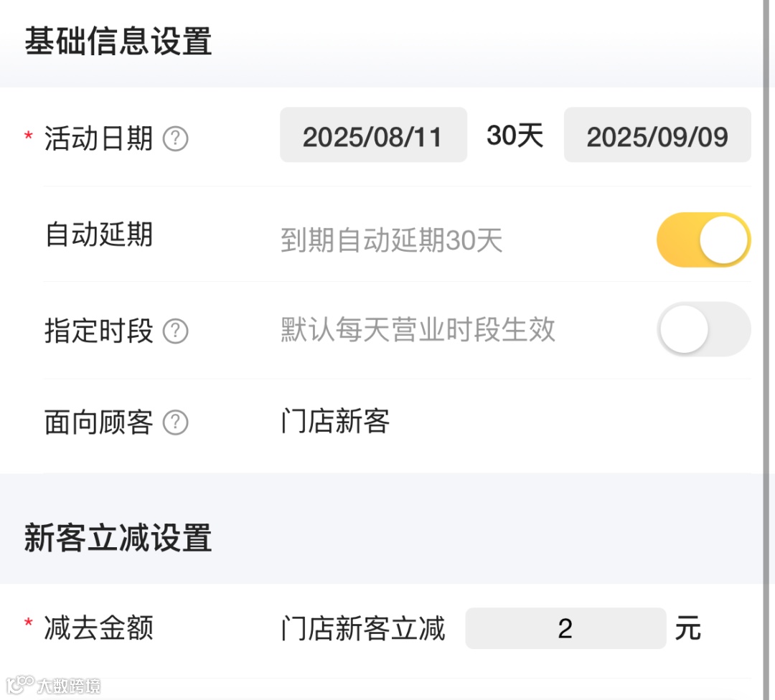The height and width of the screenshot is (700, 775).
Task: Click the 自动延期 row label
Action: pyautogui.click(x=98, y=235)
